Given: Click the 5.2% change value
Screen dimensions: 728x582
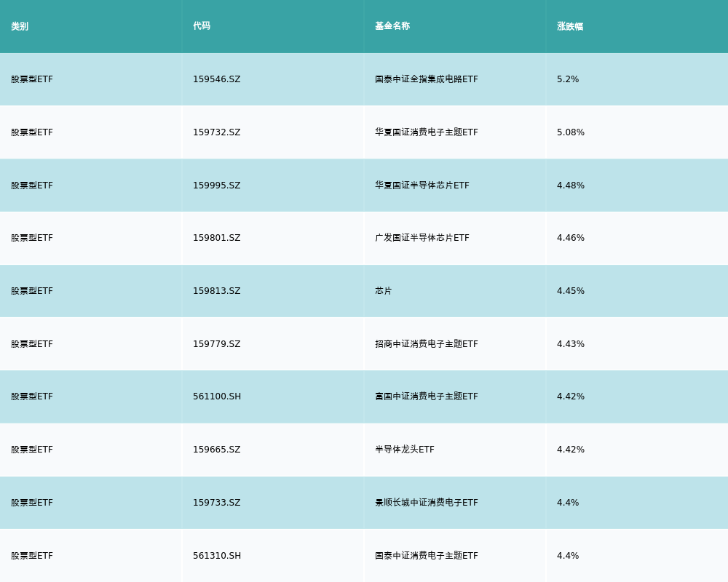Looking at the screenshot, I should click(568, 79).
